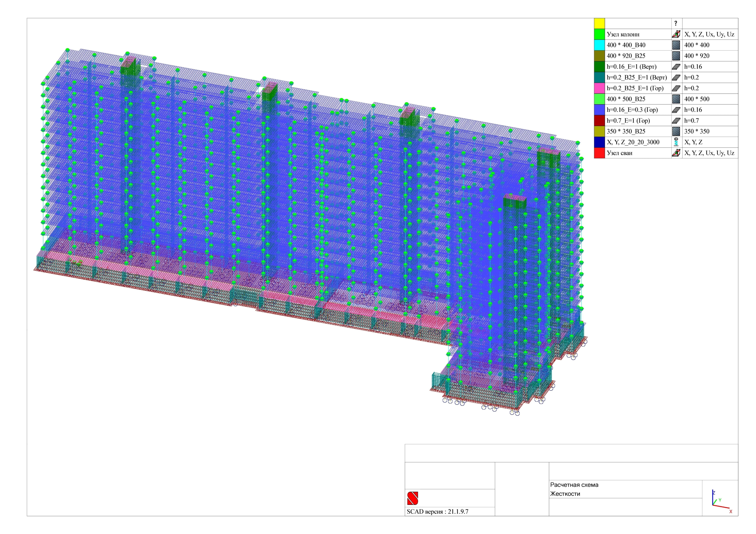Click the dark green swatch for h=0.16_E=1 (Верт)

pyautogui.click(x=599, y=67)
